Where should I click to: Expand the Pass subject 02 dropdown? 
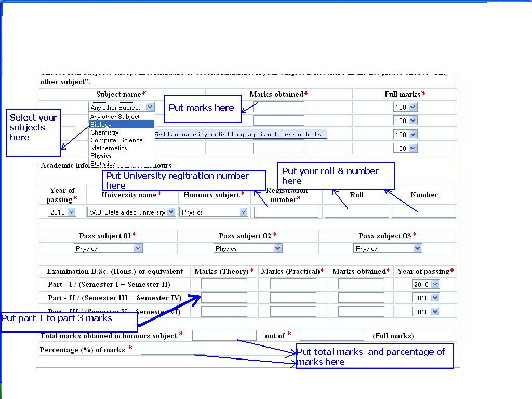248,248
